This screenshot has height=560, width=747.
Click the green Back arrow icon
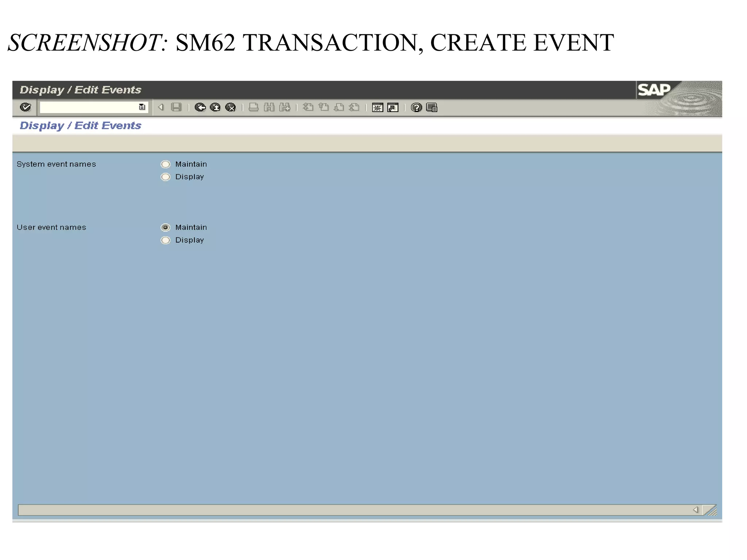[x=200, y=107]
